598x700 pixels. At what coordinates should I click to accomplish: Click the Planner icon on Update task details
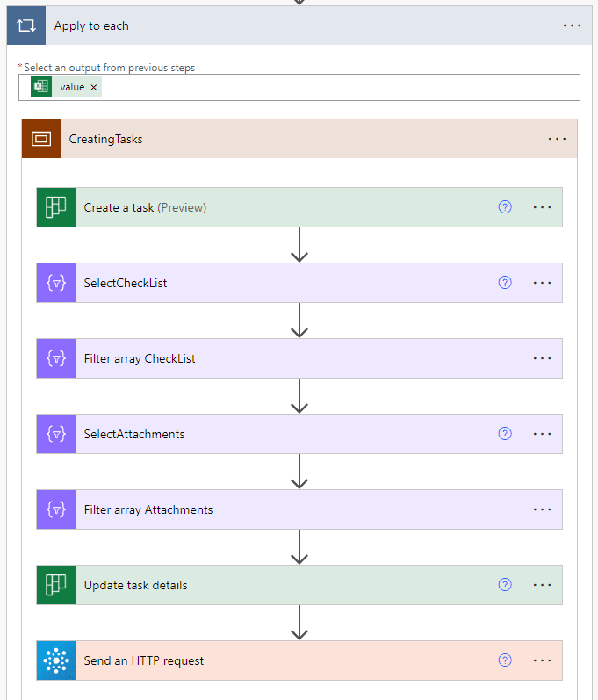click(56, 585)
